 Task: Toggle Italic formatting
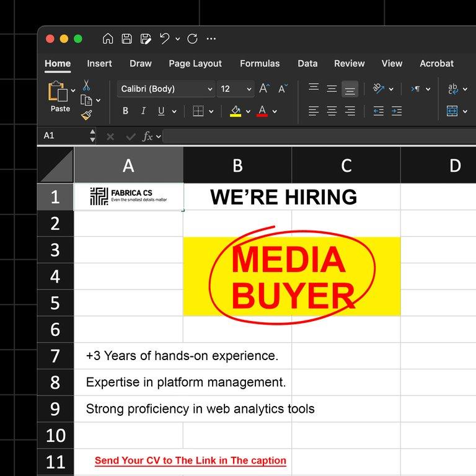pyautogui.click(x=143, y=111)
